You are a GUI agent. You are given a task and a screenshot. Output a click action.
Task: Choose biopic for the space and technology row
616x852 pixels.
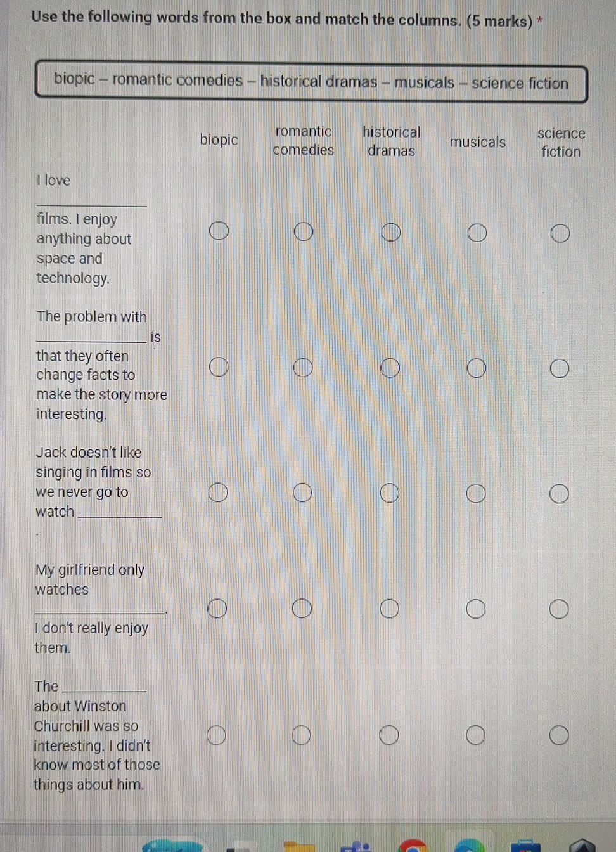[x=219, y=231]
